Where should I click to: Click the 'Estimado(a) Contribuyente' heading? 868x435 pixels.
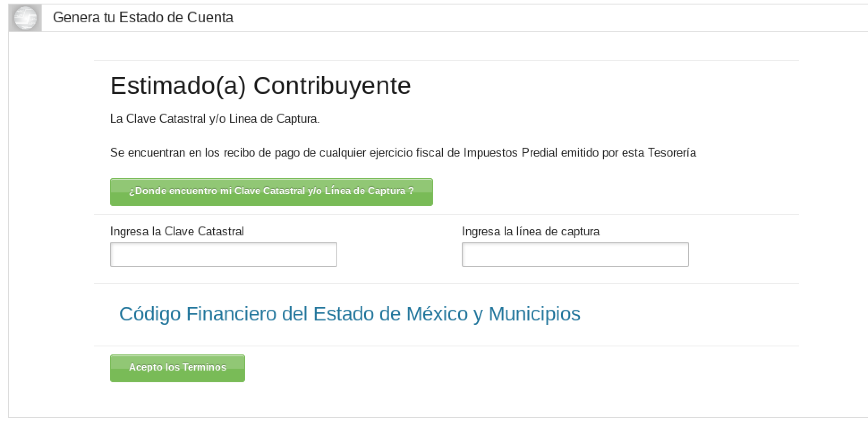[260, 85]
